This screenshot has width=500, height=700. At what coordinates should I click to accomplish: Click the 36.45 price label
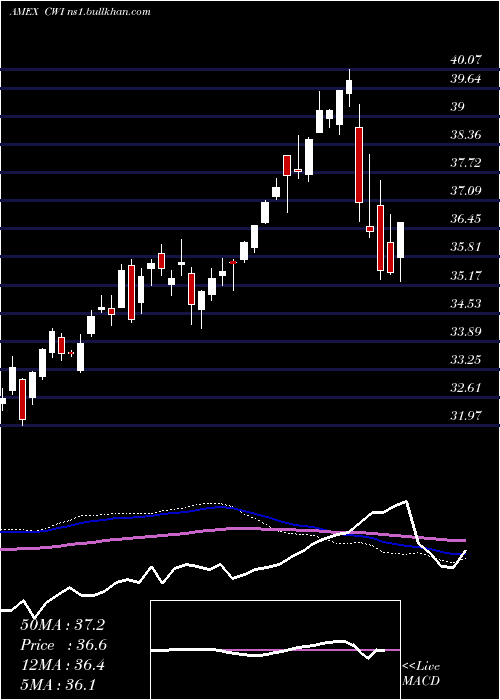(466, 219)
